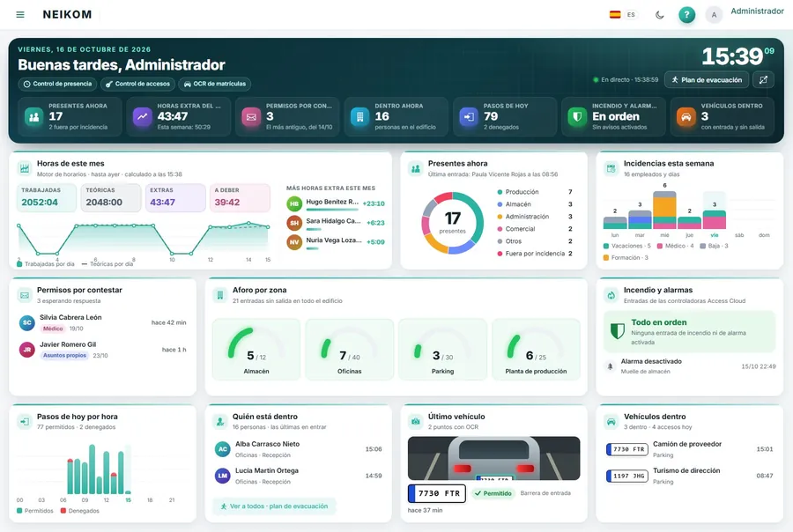The height and width of the screenshot is (532, 793).
Task: Click the Asuntos propios tag
Action: [x=64, y=356]
